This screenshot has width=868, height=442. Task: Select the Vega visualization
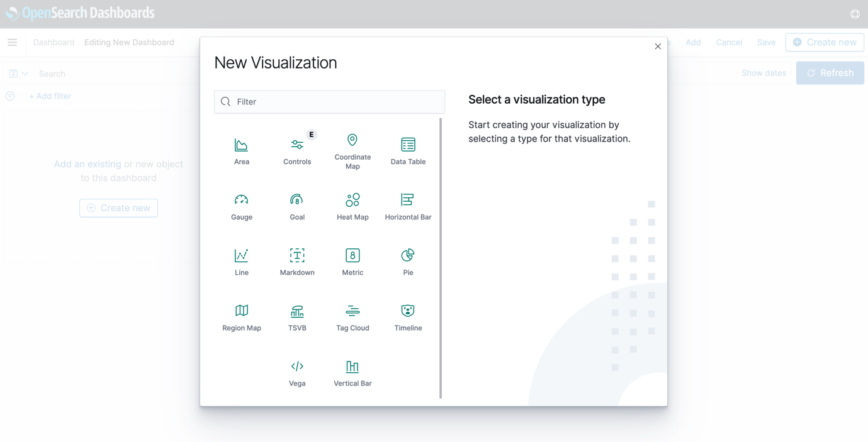coord(297,373)
